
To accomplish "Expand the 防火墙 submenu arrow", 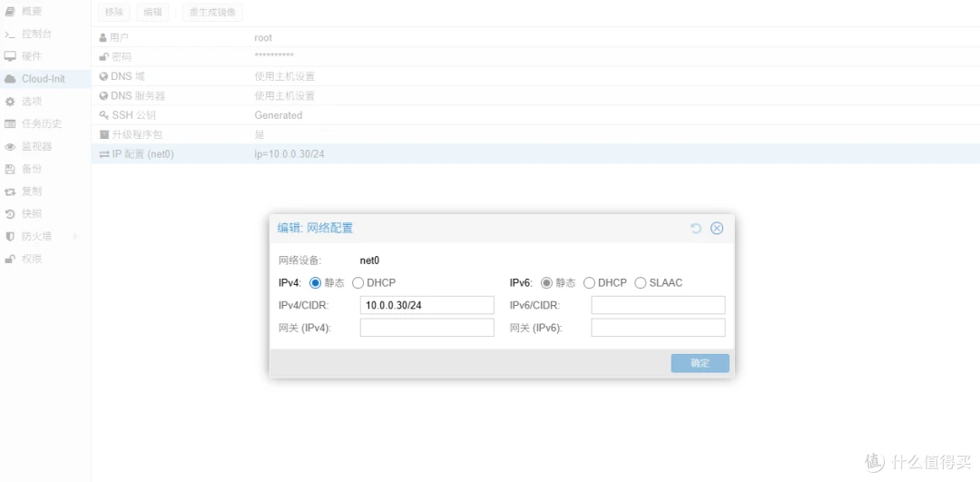I will point(76,236).
